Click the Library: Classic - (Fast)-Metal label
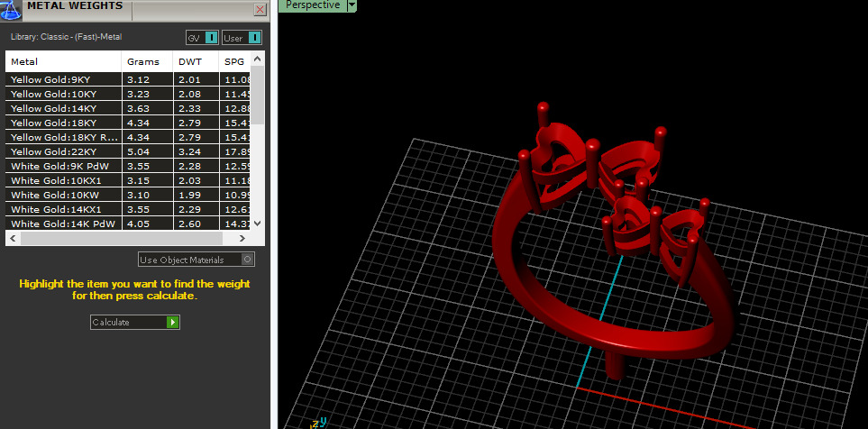 [67, 37]
